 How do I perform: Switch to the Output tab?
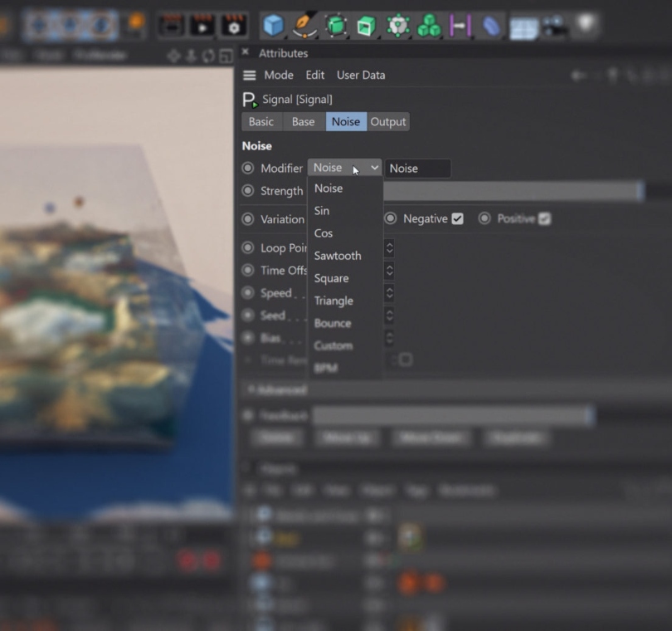point(388,122)
